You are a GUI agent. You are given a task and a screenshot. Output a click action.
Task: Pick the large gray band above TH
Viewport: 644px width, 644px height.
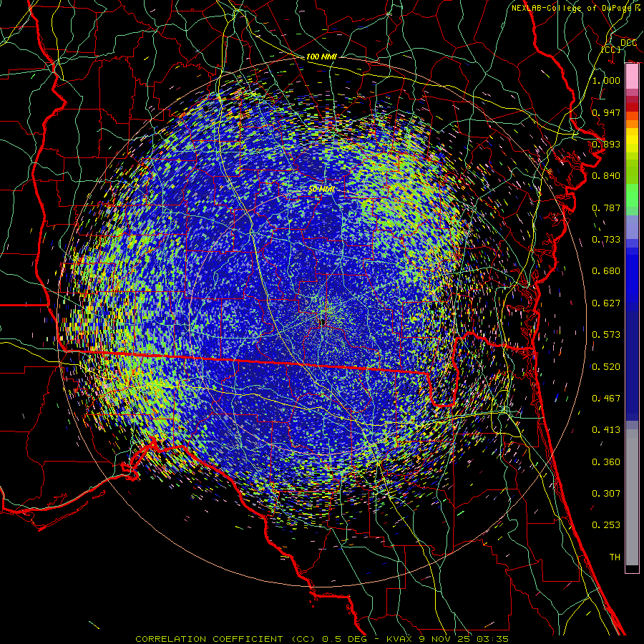(x=632, y=497)
